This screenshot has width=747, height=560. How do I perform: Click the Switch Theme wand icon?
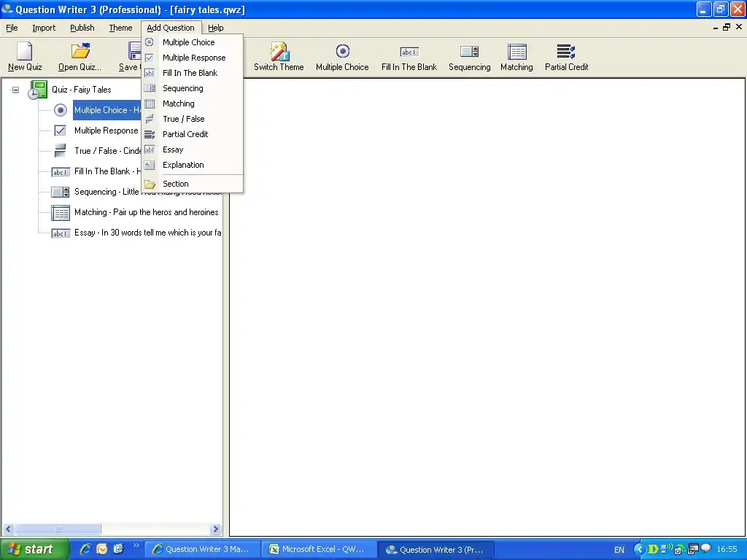[x=279, y=52]
